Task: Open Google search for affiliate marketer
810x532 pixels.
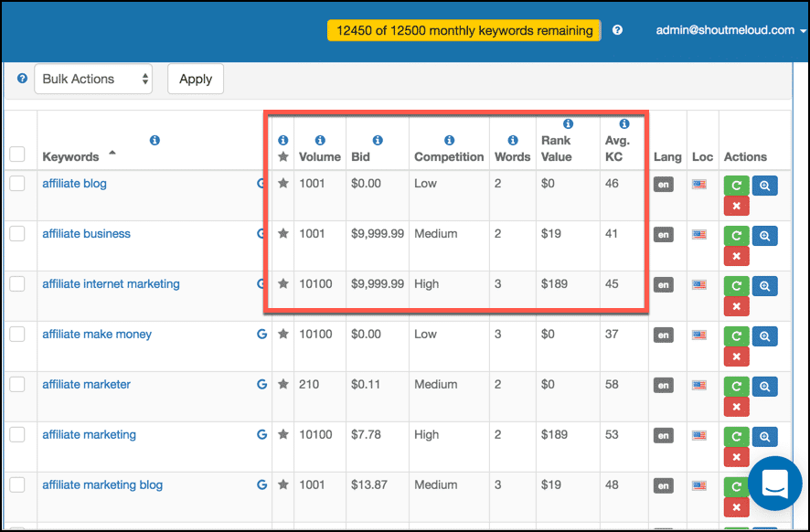Action: point(261,384)
